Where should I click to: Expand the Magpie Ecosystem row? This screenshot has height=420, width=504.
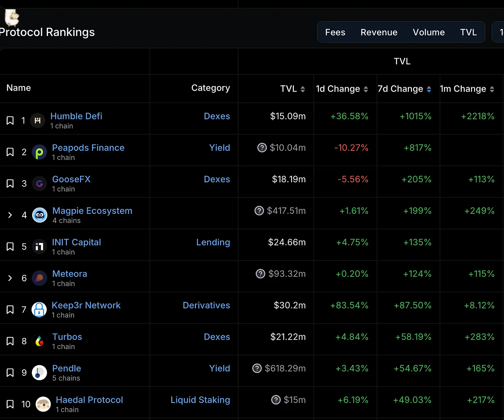[10, 215]
